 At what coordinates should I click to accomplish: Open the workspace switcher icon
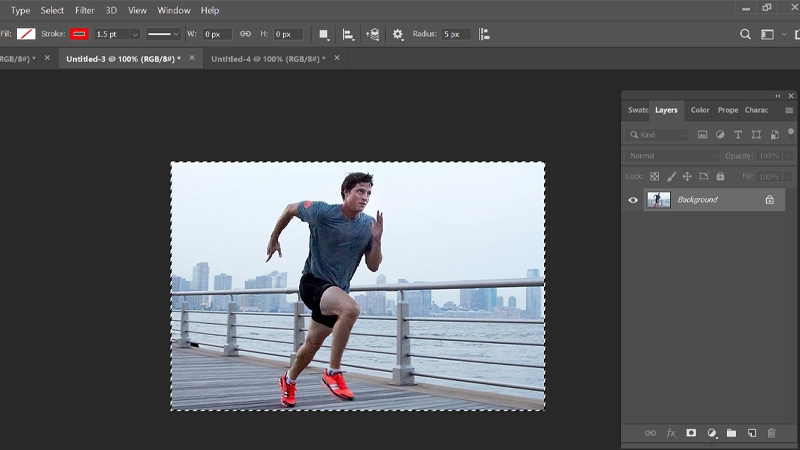767,34
